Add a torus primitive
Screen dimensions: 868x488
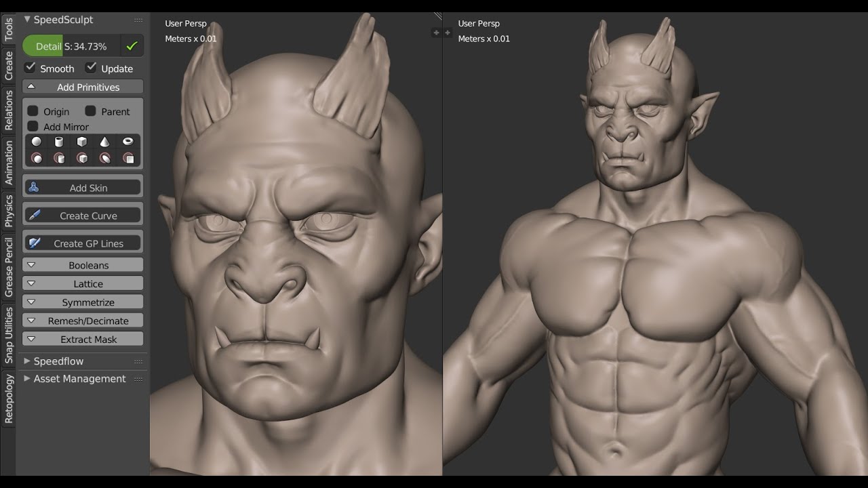[128, 142]
